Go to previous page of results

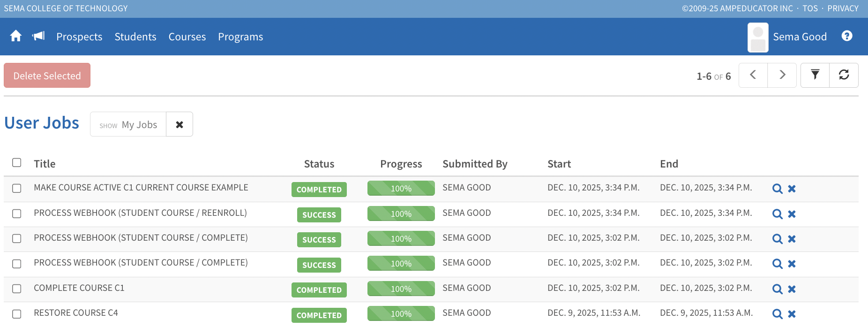753,75
